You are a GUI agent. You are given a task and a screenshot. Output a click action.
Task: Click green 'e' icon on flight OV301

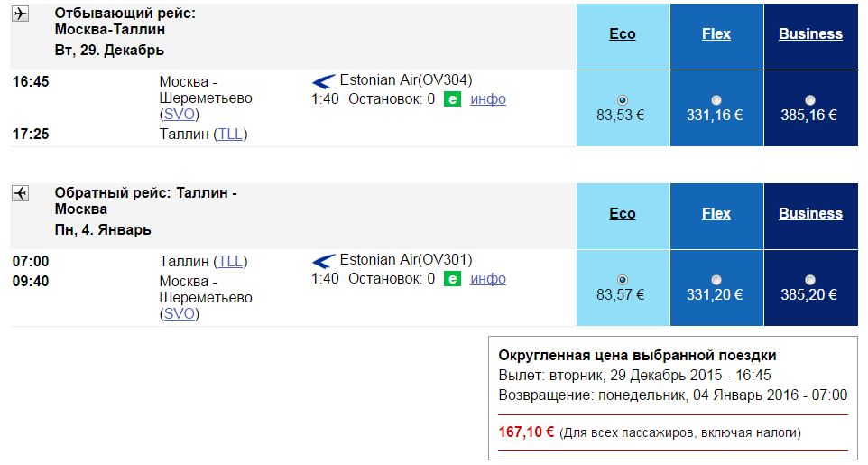pyautogui.click(x=452, y=279)
